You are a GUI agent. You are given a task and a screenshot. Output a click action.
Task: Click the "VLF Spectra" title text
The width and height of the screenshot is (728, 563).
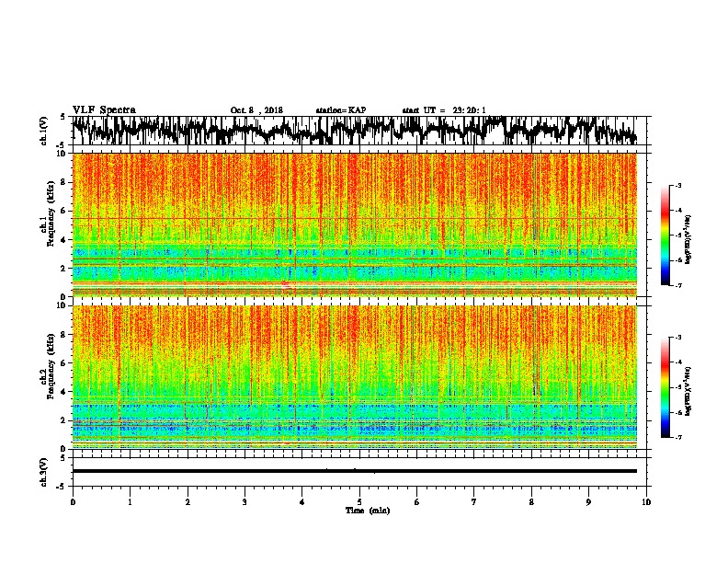(104, 110)
